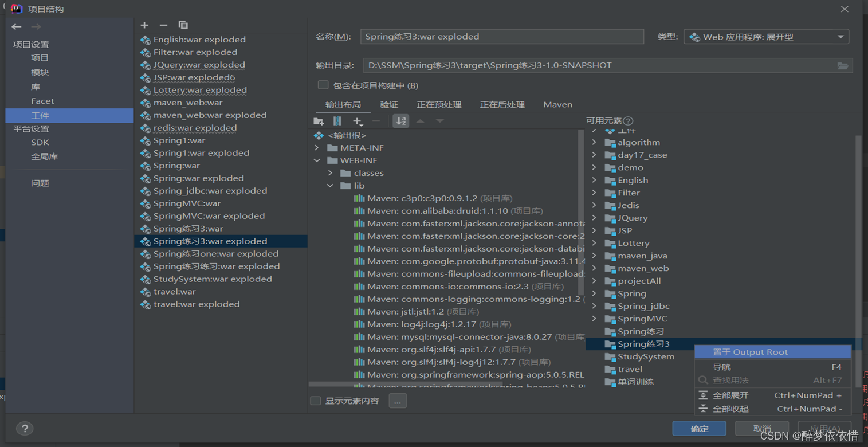Viewport: 868px width, 447px height.
Task: Expand the algorithm available element
Action: click(x=594, y=142)
